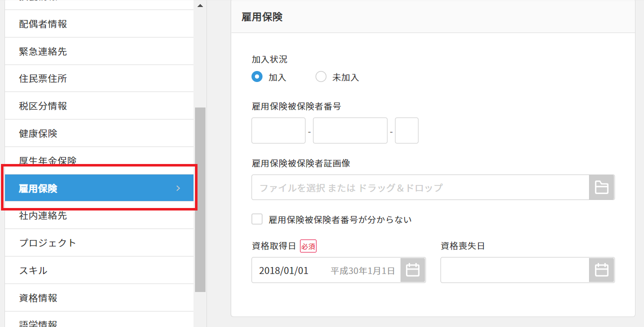Switch to the プロジェクト section
This screenshot has width=644, height=327.
(x=47, y=243)
